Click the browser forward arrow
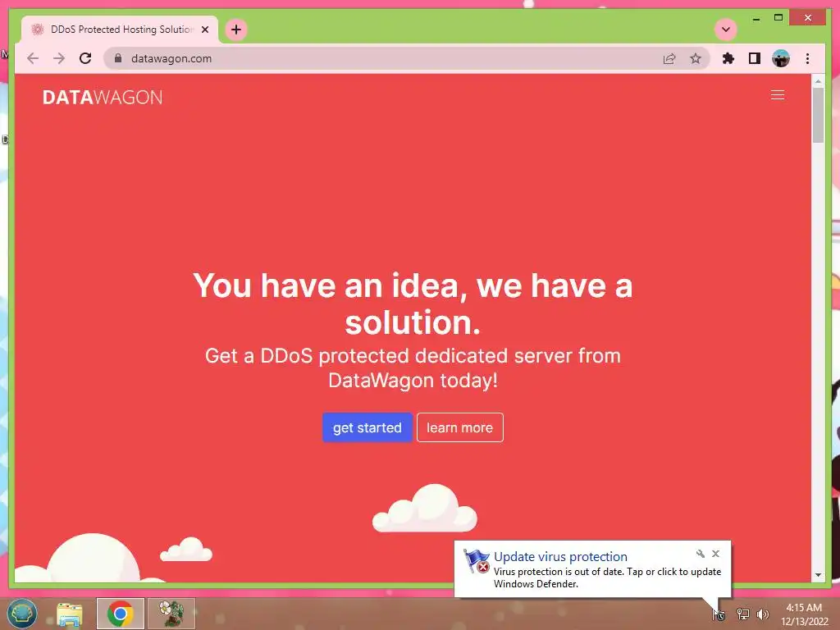Viewport: 840px width, 630px height. pyautogui.click(x=59, y=58)
